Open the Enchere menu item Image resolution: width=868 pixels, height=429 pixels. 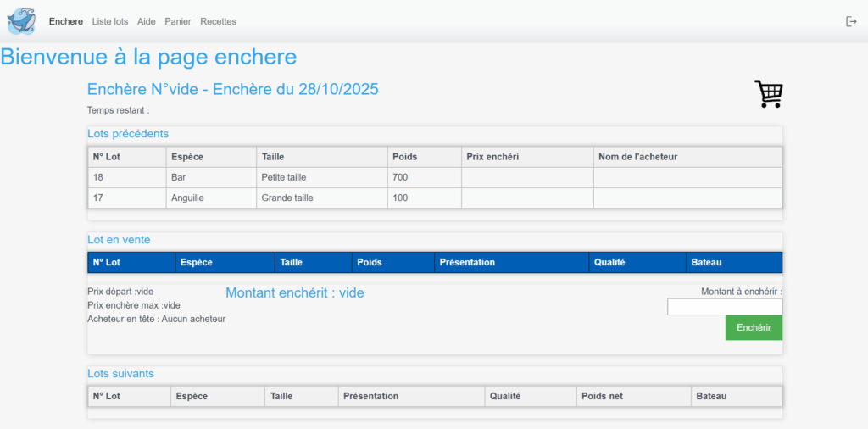(66, 21)
